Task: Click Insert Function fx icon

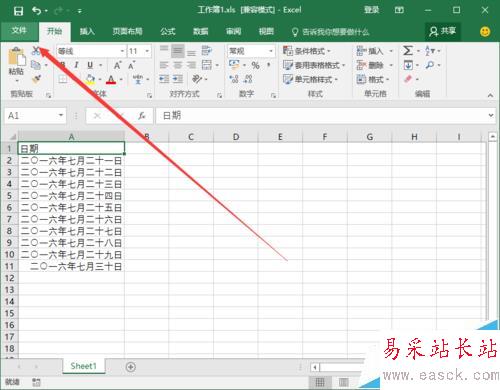Action: pyautogui.click(x=142, y=116)
